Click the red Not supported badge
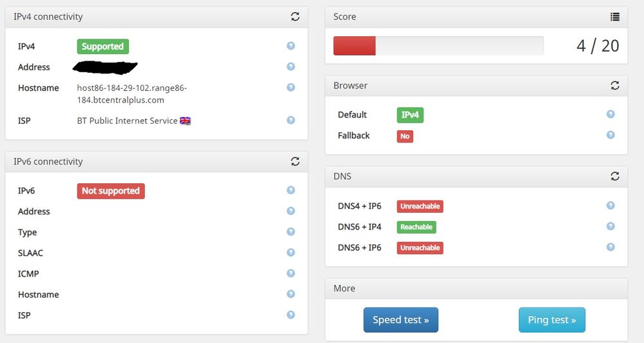Viewport: 644px width, 343px height. tap(110, 191)
